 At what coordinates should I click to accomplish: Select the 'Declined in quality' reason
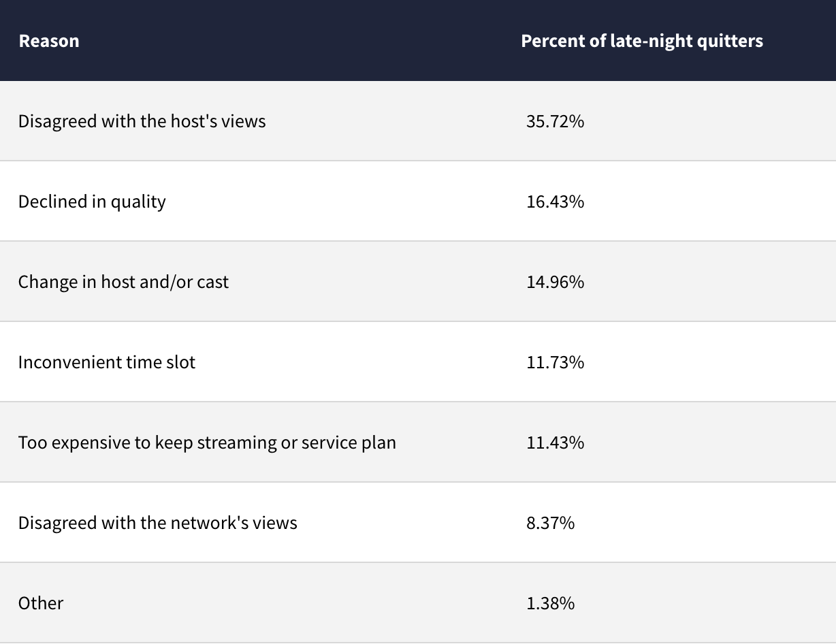click(x=92, y=202)
